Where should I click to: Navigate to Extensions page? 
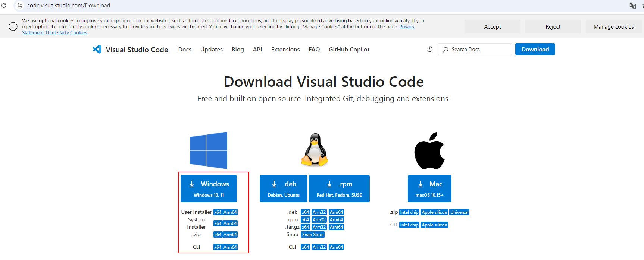click(x=285, y=50)
